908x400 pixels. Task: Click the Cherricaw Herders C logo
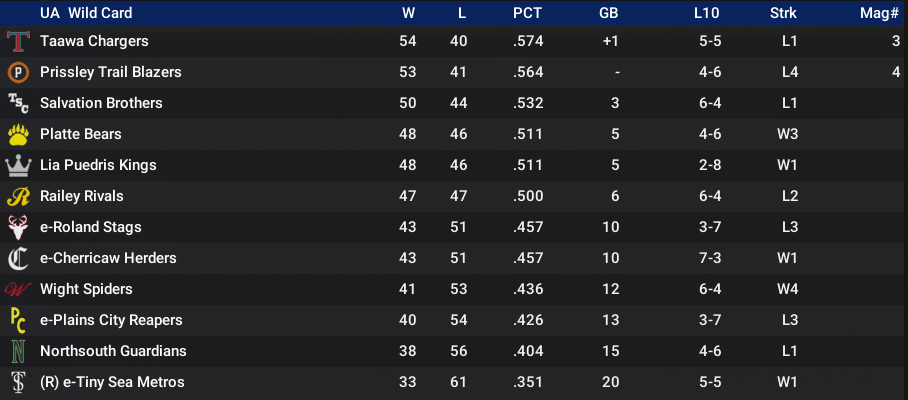tap(17, 259)
